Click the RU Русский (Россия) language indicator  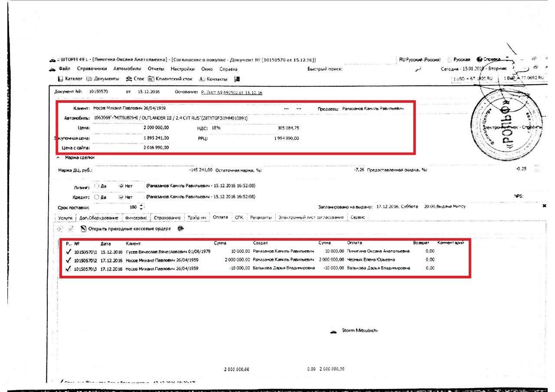click(420, 59)
